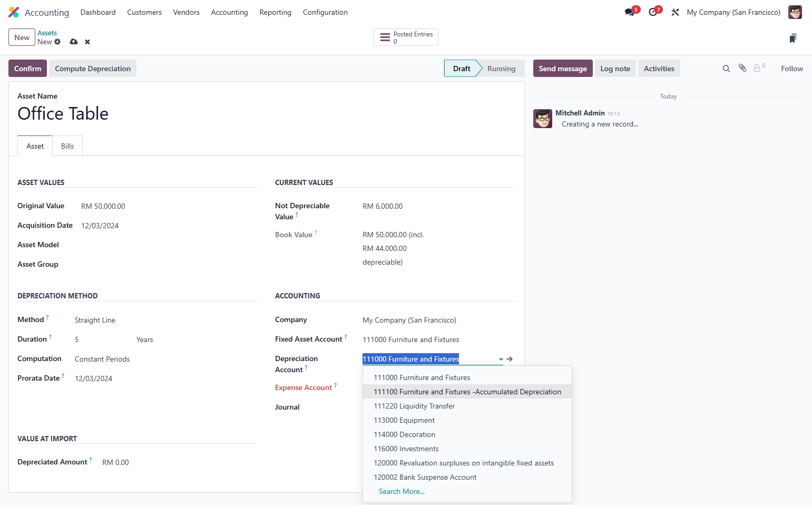Viewport: 812px width, 505px height.
Task: Open the Fixed Asset Account field
Action: 439,339
